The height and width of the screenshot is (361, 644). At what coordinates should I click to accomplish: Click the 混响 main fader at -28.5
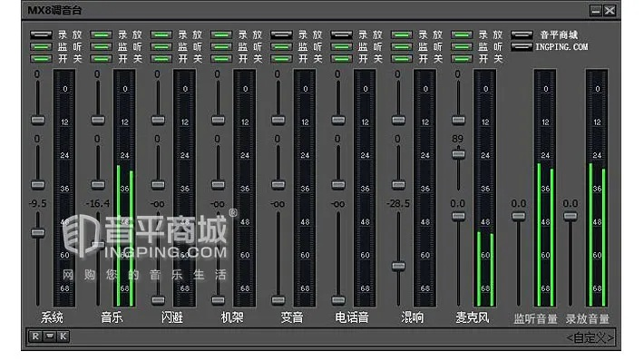[x=398, y=266]
